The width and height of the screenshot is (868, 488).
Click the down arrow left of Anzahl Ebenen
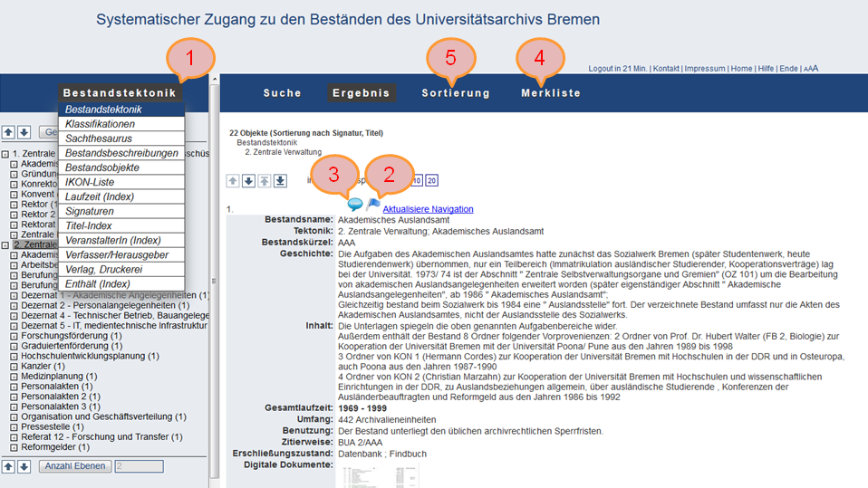click(x=24, y=466)
